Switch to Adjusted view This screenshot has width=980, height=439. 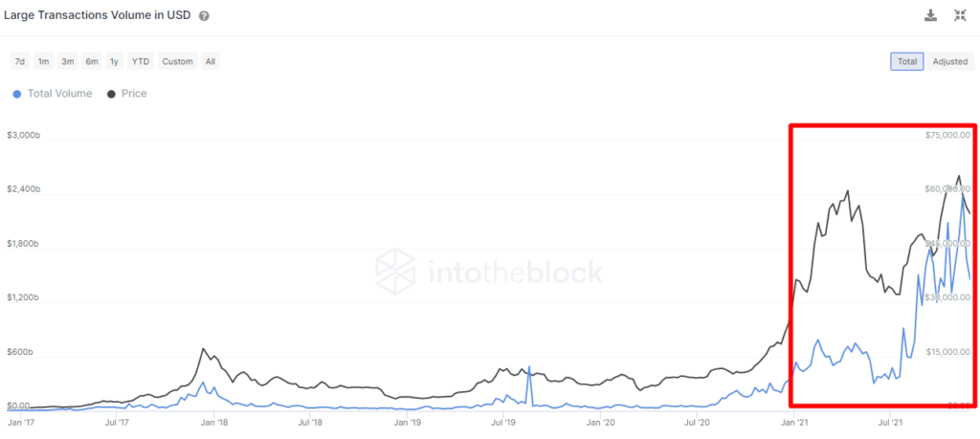pyautogui.click(x=949, y=61)
